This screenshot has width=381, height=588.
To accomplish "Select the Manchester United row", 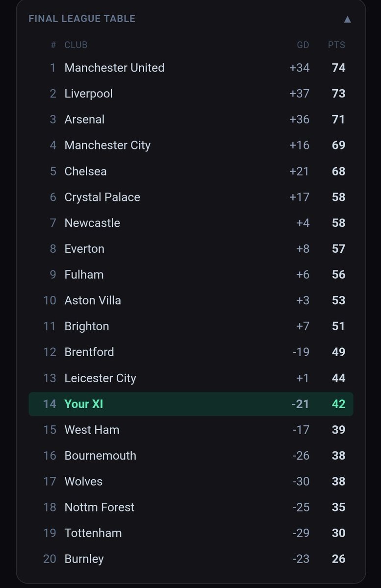I will (191, 68).
